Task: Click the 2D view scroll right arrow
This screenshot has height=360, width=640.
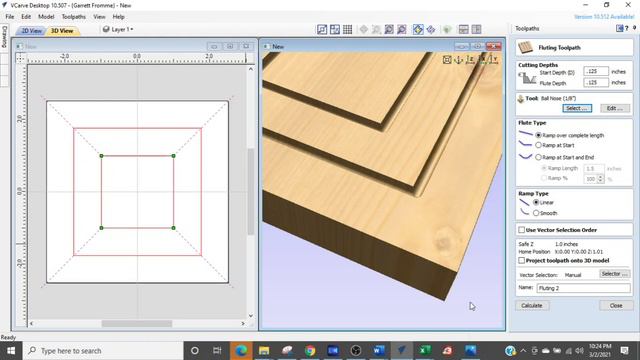Action: click(x=243, y=323)
